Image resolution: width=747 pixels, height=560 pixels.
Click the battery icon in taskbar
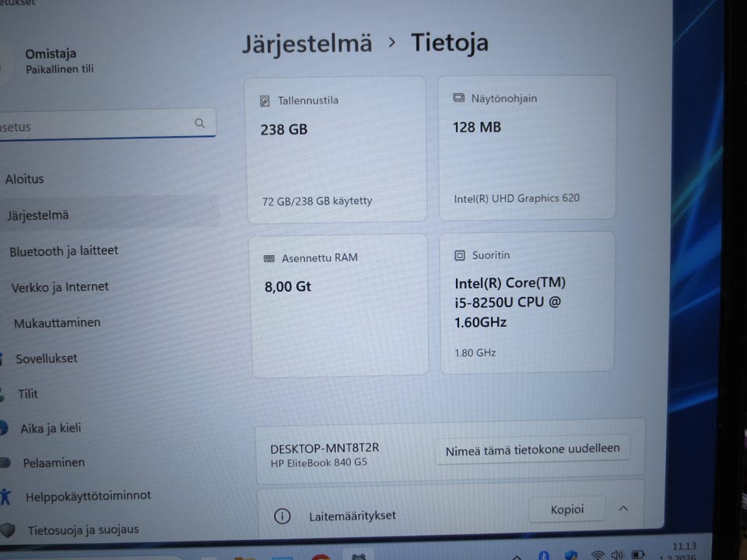click(x=637, y=555)
